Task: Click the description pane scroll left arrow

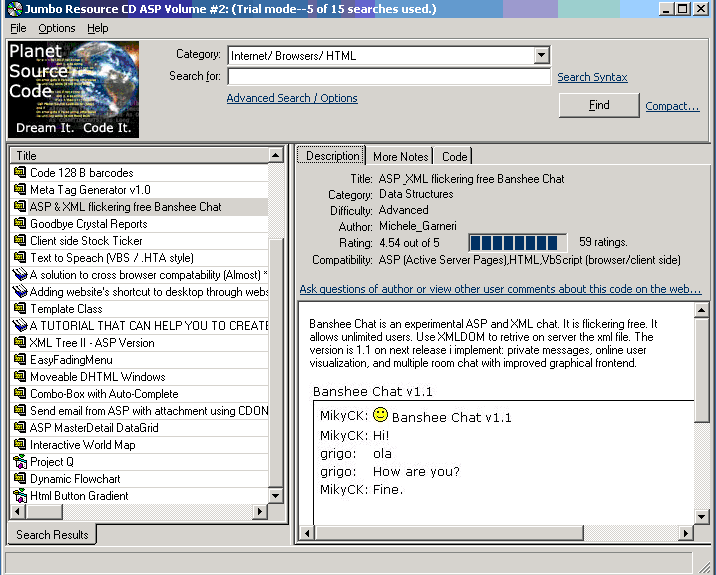Action: pyautogui.click(x=307, y=533)
